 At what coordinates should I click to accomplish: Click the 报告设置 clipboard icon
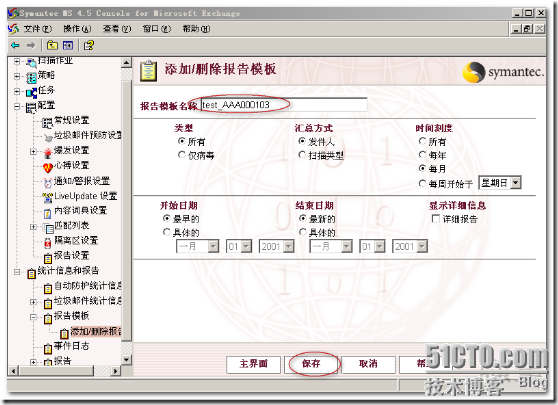pos(48,258)
